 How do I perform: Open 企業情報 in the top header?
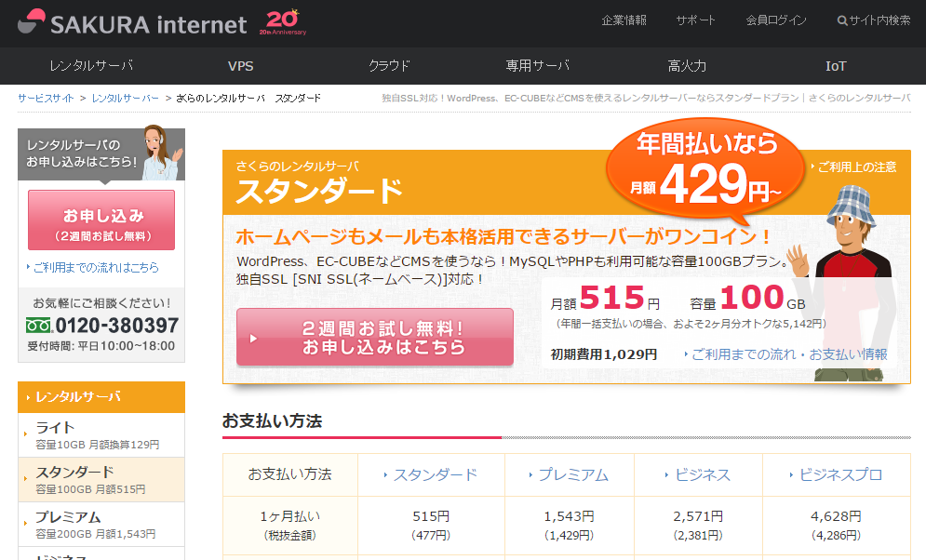click(x=624, y=20)
